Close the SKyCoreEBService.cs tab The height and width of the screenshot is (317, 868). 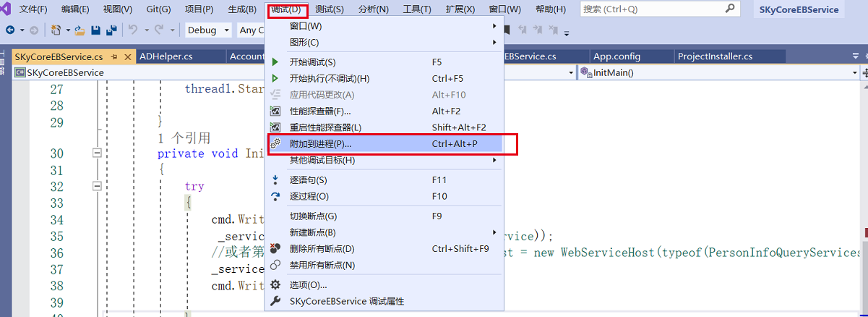tap(129, 56)
